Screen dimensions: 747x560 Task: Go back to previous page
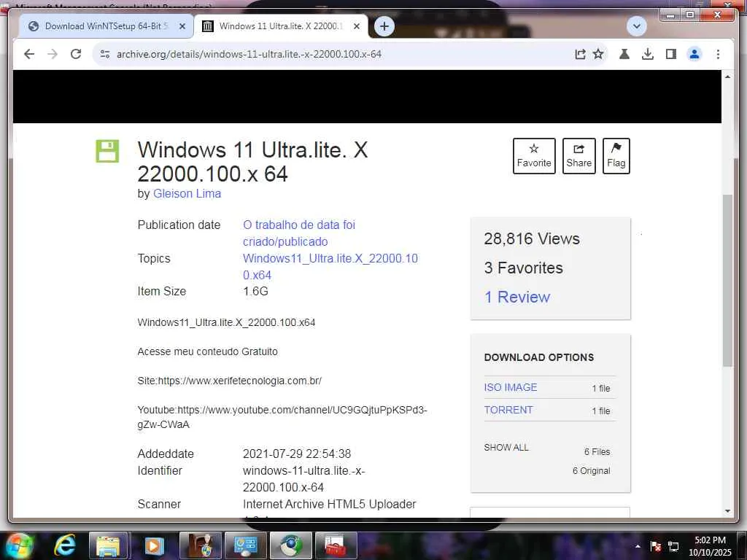click(x=29, y=54)
